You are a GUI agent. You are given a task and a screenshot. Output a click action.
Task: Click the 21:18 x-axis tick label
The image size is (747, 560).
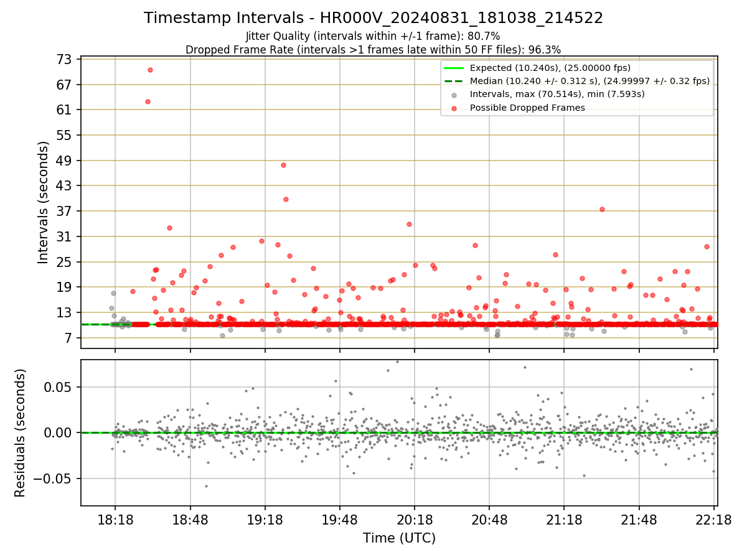point(564,519)
